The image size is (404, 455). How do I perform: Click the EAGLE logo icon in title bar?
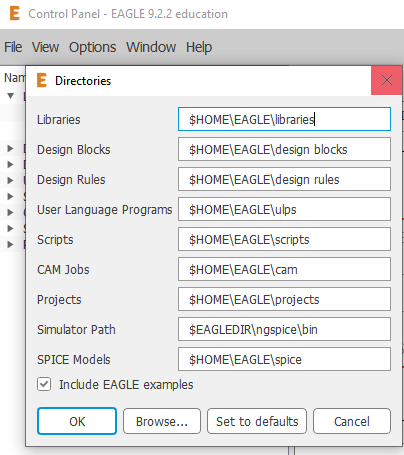(15, 14)
